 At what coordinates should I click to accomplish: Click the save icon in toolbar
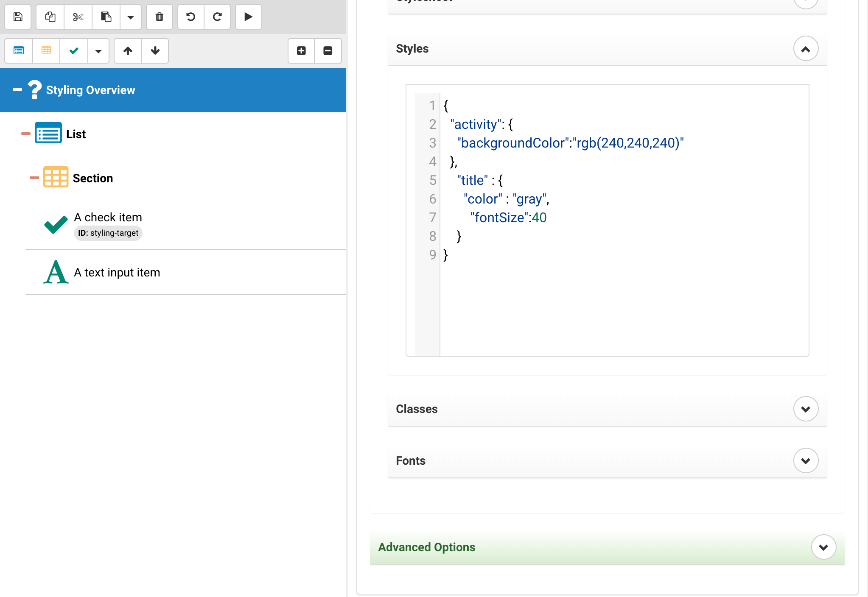click(x=18, y=17)
